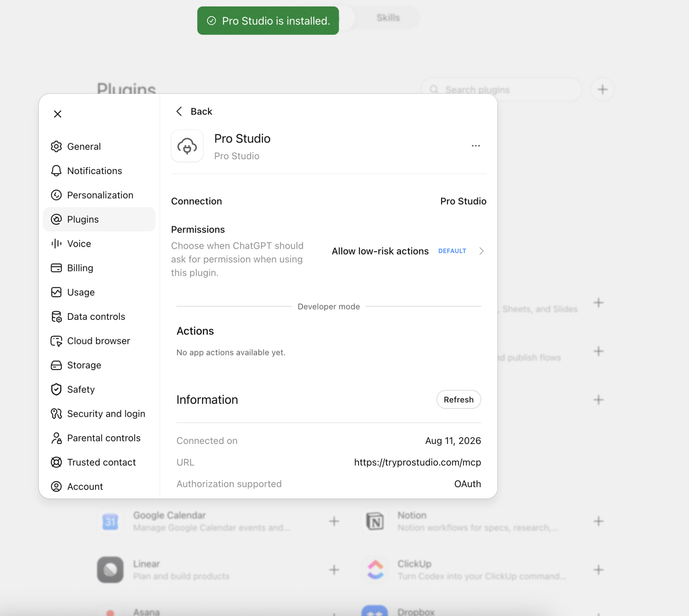Viewport: 689px width, 616px height.
Task: Click the Safety shield icon
Action: (56, 389)
